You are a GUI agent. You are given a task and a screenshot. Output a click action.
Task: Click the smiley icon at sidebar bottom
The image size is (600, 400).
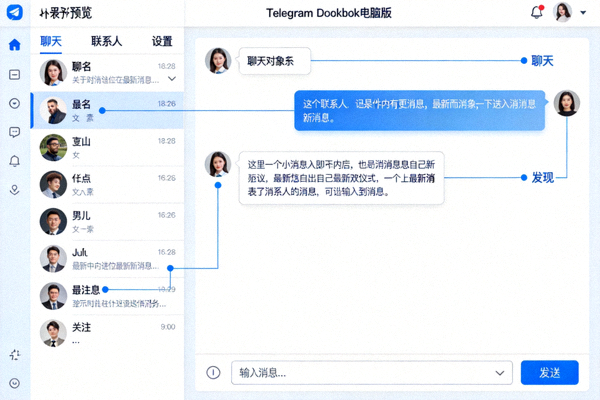15,383
